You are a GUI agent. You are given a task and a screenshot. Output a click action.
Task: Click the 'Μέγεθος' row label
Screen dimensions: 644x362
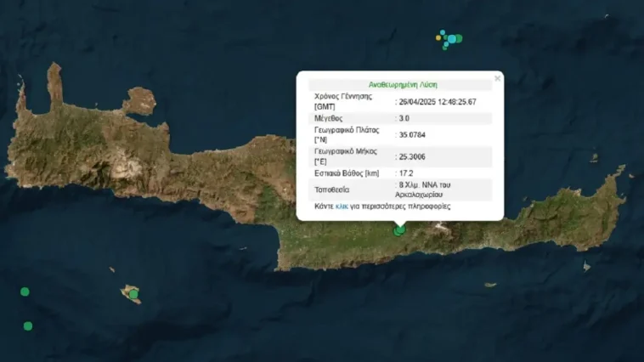pos(330,119)
